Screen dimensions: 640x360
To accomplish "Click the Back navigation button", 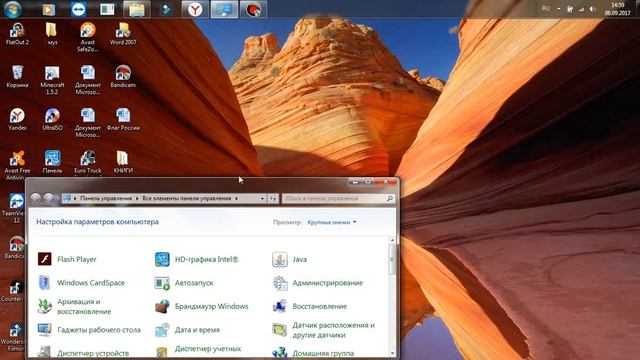I will pyautogui.click(x=36, y=198).
